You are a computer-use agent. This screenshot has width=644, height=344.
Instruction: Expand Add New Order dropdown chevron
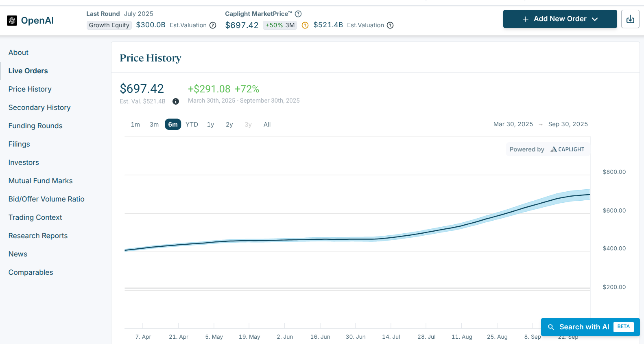(595, 19)
